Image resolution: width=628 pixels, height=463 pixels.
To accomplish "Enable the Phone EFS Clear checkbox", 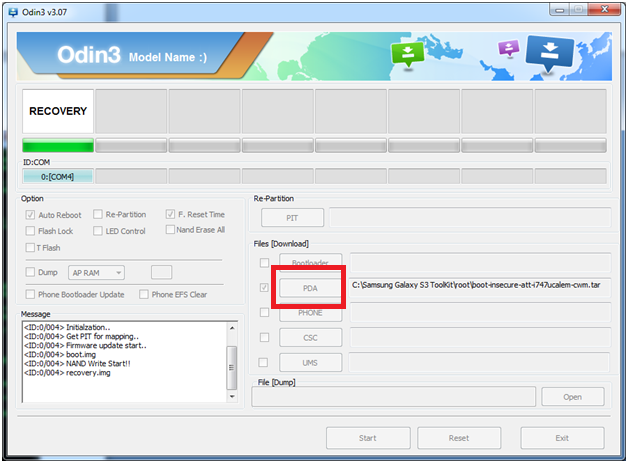I will [x=144, y=294].
